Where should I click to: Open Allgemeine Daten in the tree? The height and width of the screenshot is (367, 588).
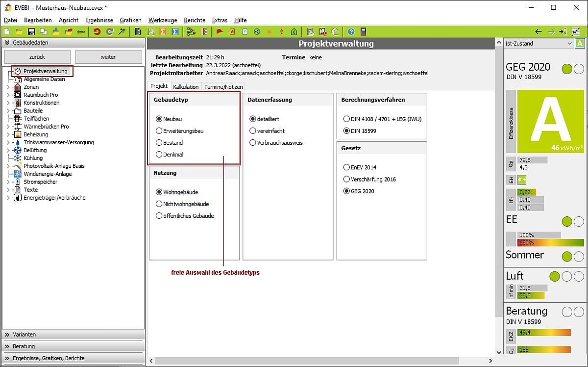point(44,79)
